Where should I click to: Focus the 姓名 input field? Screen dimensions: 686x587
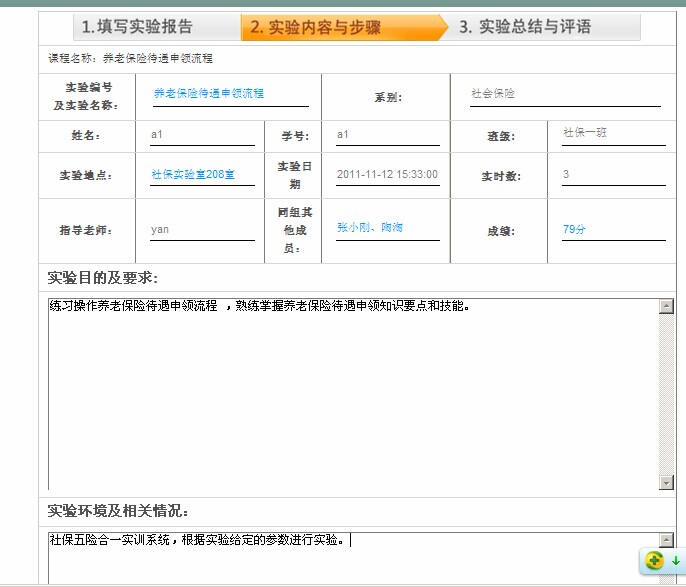click(202, 134)
